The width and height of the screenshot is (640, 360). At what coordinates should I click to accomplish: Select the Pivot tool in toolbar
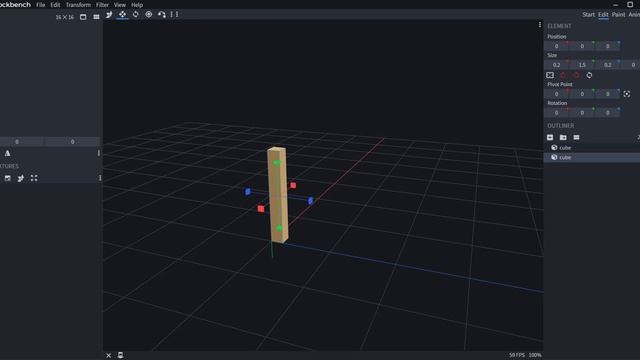click(x=149, y=14)
